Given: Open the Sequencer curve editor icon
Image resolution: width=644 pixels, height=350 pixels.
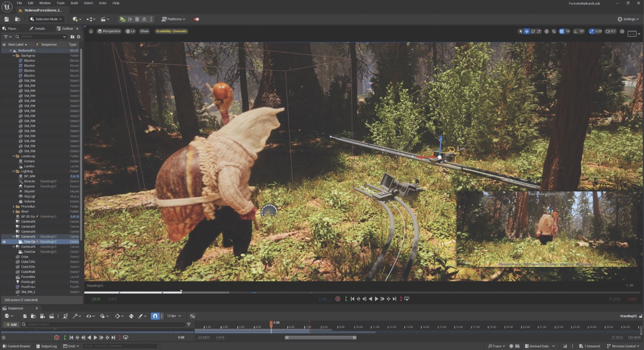Looking at the screenshot, I should pyautogui.click(x=192, y=316).
